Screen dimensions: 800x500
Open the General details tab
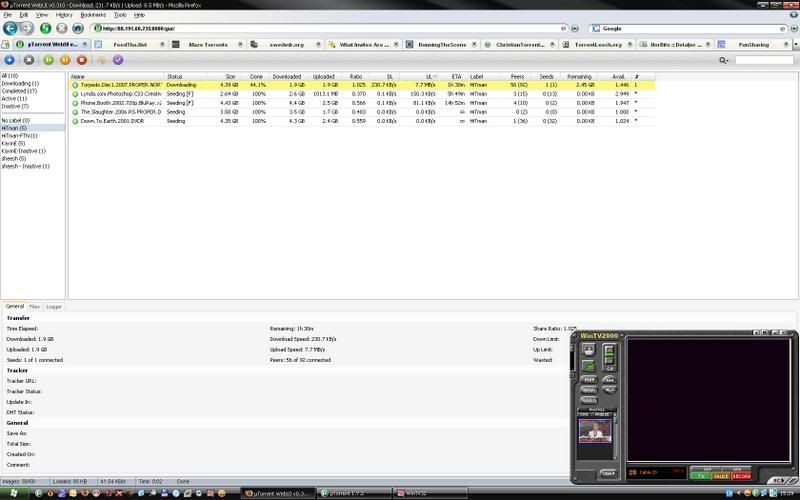pyautogui.click(x=15, y=307)
